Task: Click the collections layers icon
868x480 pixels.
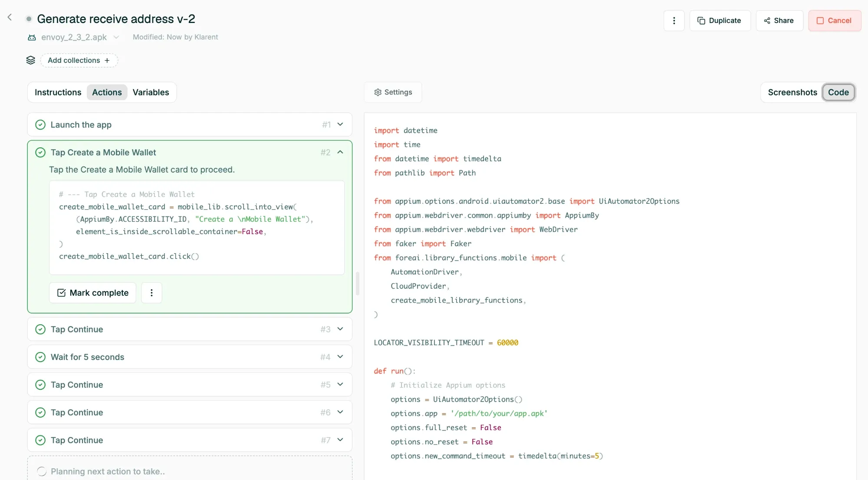Action: pos(30,60)
